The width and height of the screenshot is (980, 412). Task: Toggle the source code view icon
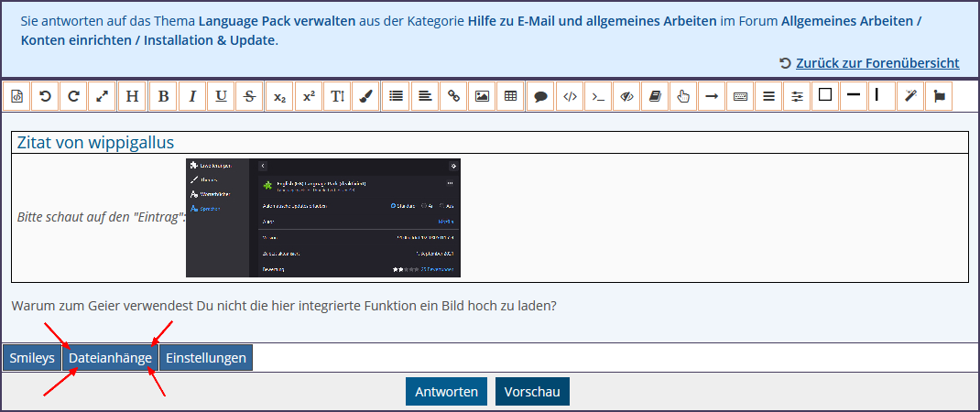(x=16, y=96)
